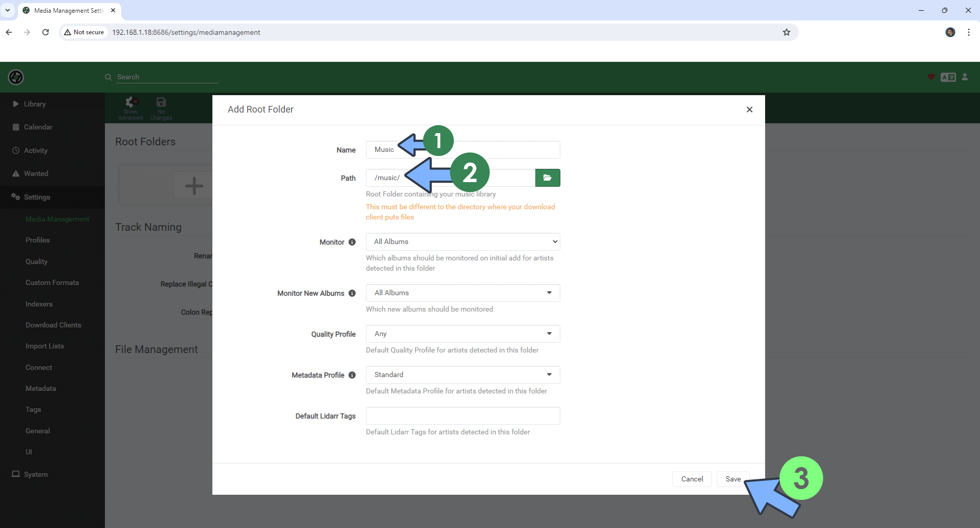Open the Wanted section

[x=36, y=173]
